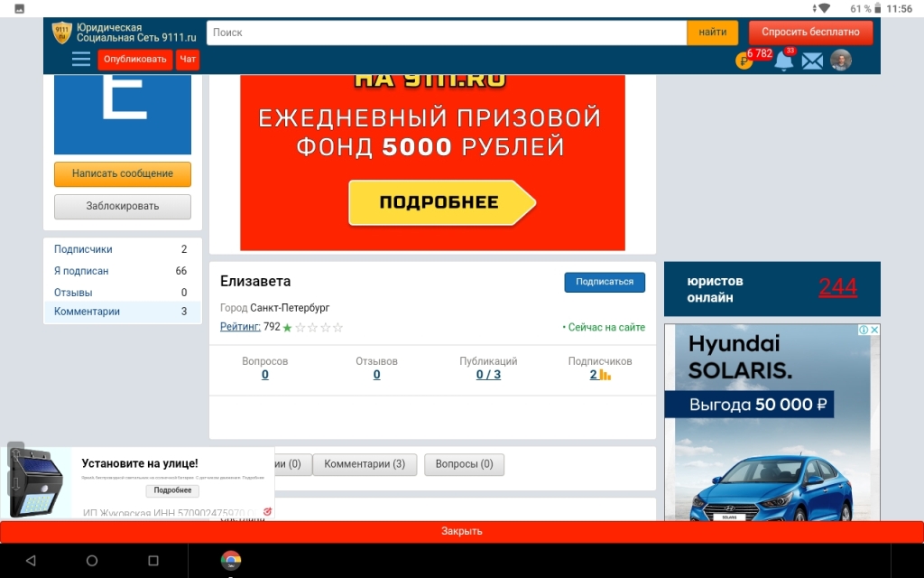Switch to the Комментарии (3) tab
The height and width of the screenshot is (578, 924).
click(365, 464)
